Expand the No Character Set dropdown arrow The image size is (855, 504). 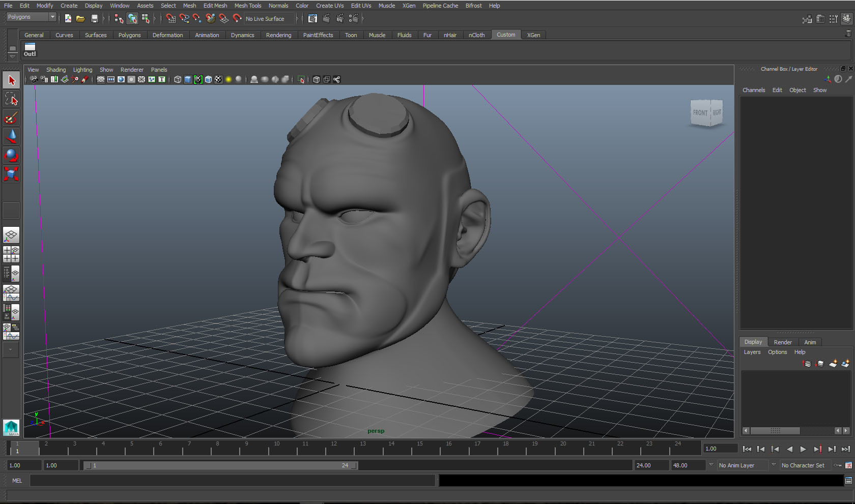[x=774, y=465]
